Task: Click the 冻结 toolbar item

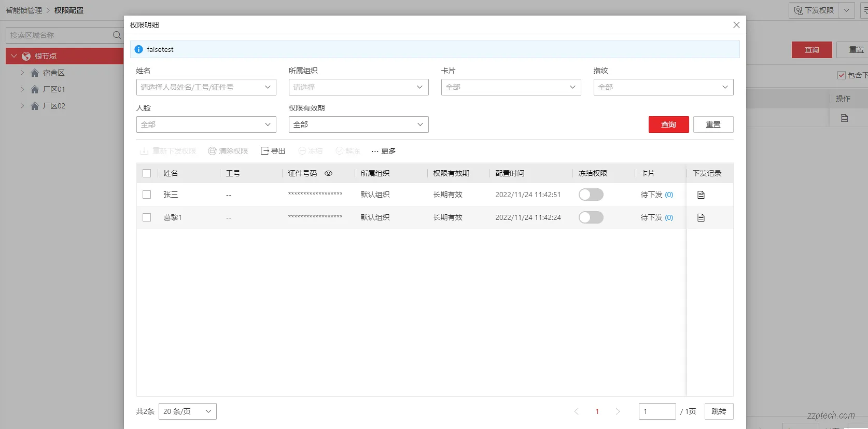Action: pyautogui.click(x=310, y=151)
